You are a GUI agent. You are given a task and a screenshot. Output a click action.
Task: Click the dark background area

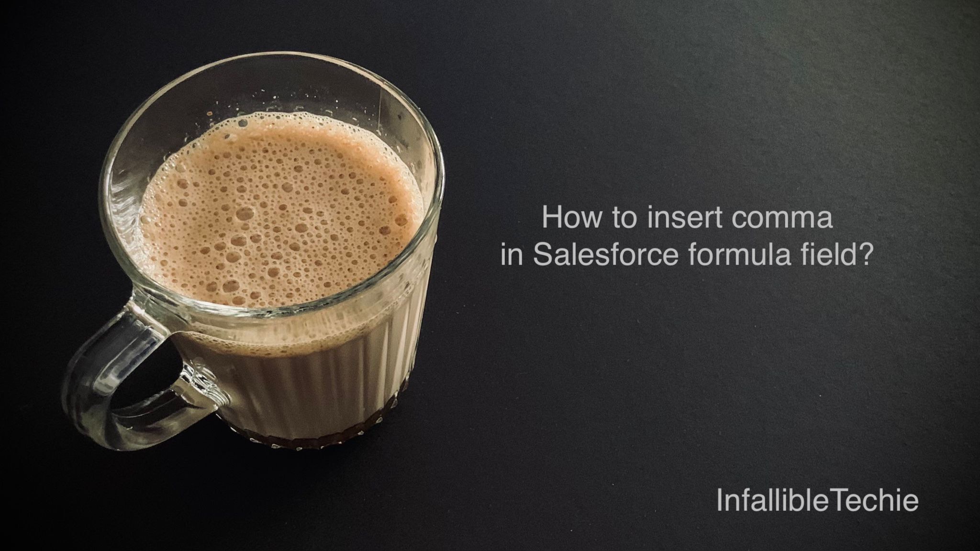click(740, 404)
